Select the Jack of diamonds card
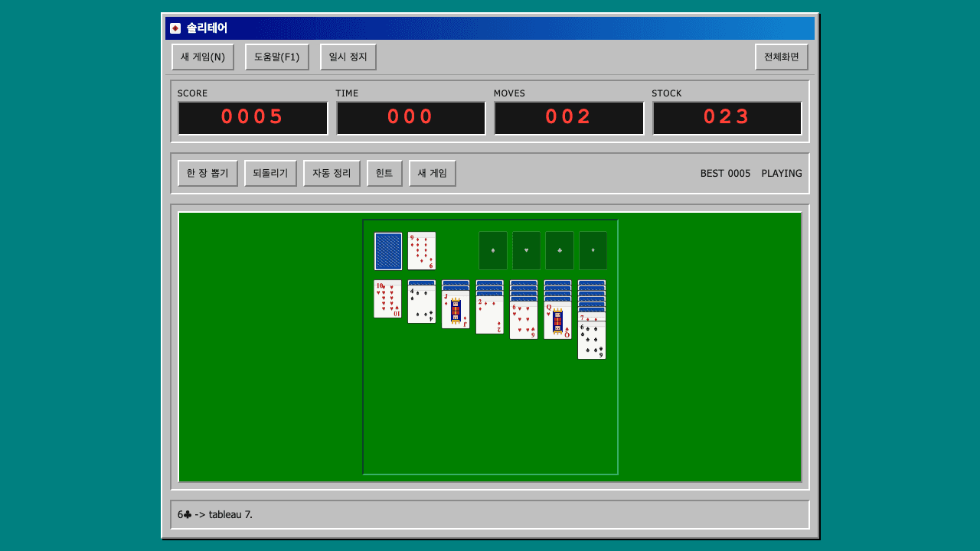Viewport: 980px width, 551px height. (456, 310)
